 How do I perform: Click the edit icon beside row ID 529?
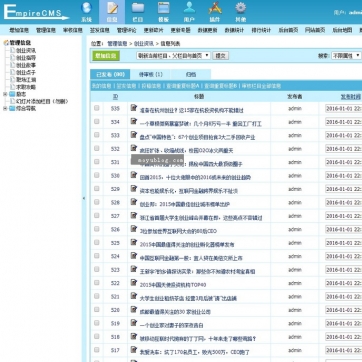[x=134, y=188]
